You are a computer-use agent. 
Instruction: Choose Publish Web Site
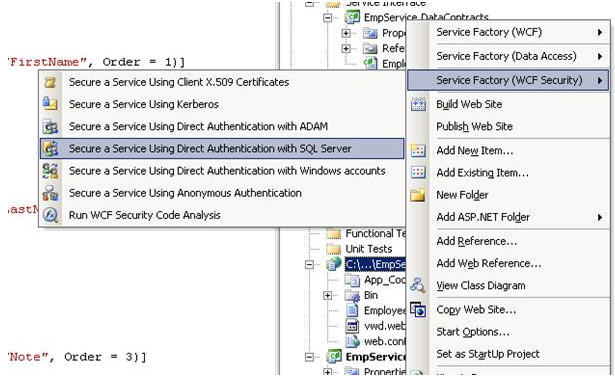pyautogui.click(x=508, y=127)
